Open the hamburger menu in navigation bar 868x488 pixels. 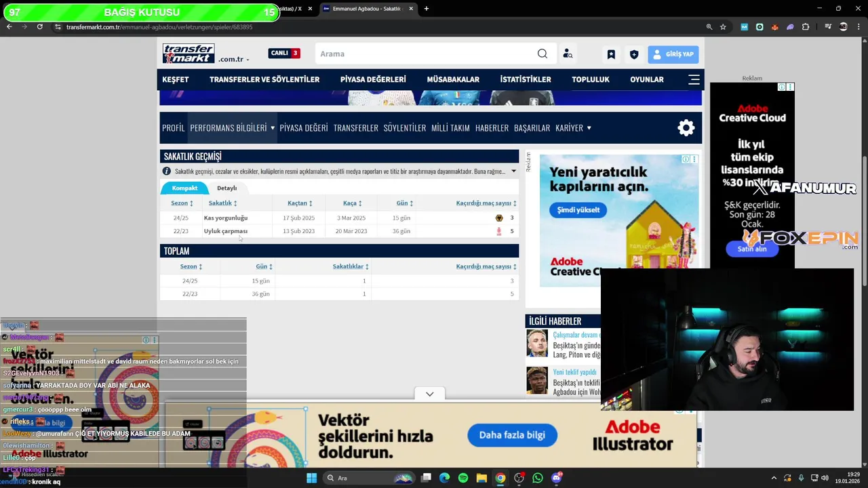point(694,79)
